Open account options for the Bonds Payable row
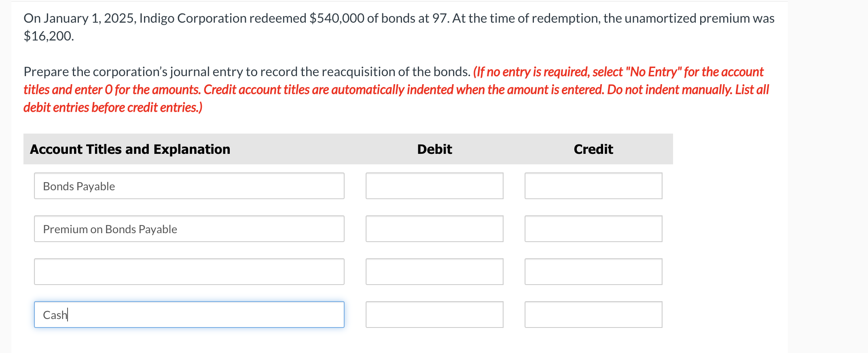868x353 pixels. 188,186
